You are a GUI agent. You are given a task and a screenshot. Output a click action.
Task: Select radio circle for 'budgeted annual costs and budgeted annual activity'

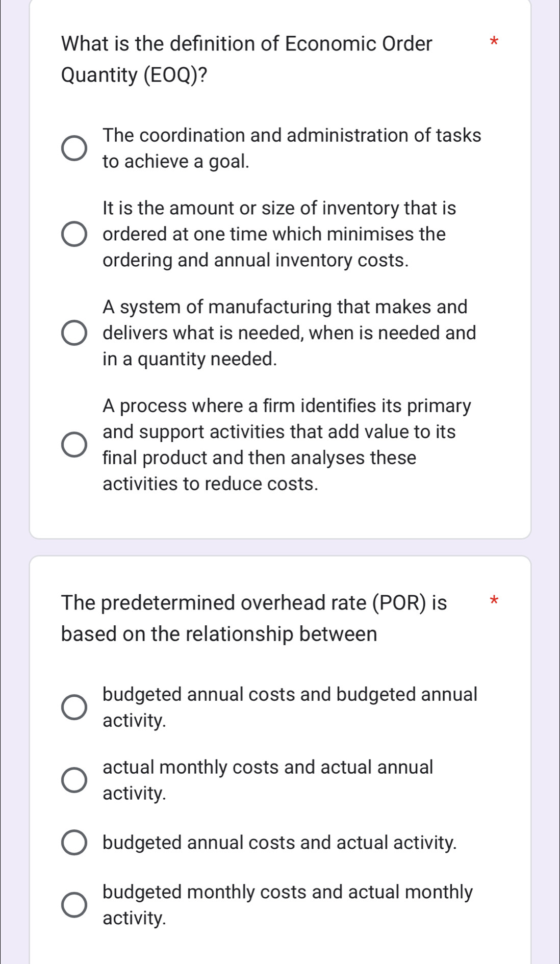click(74, 707)
